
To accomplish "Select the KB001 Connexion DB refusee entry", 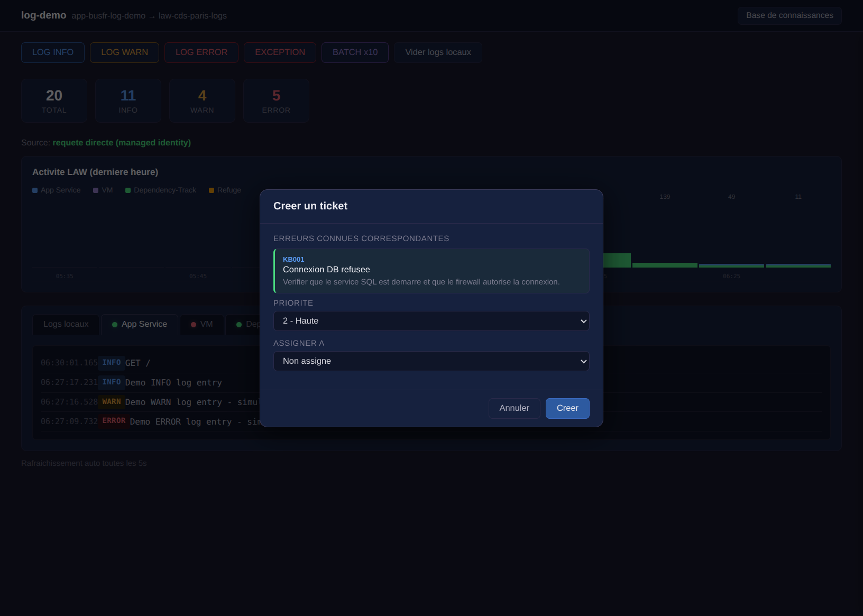I will click(431, 271).
